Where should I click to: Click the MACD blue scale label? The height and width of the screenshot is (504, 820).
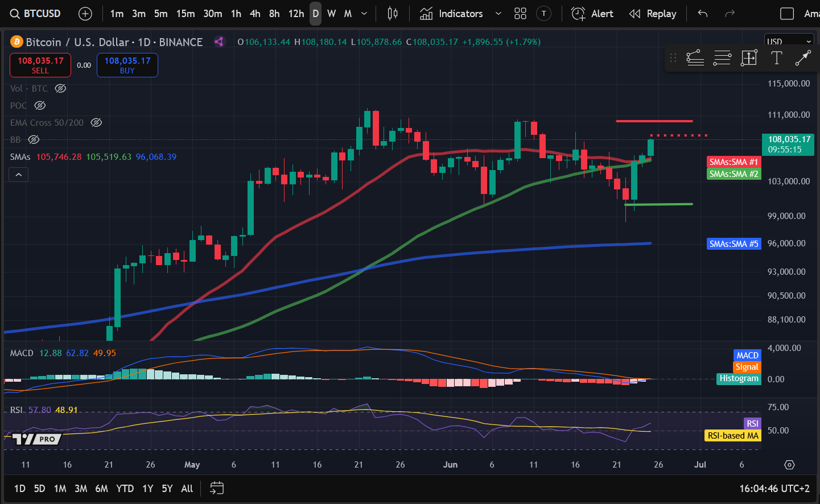click(747, 355)
